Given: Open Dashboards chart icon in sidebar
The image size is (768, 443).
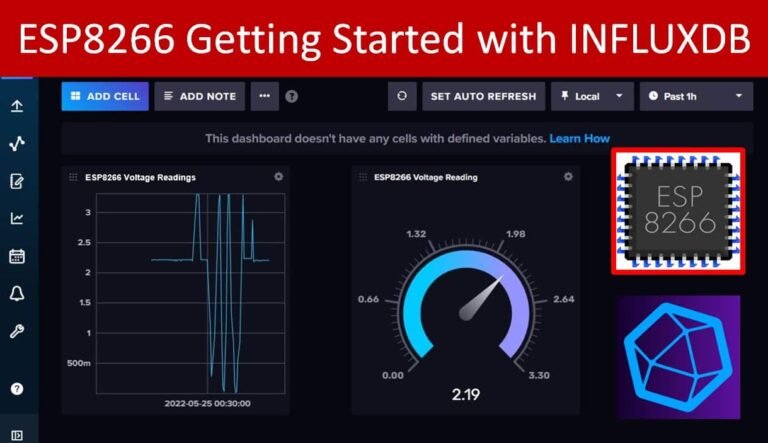Looking at the screenshot, I should coord(17,219).
